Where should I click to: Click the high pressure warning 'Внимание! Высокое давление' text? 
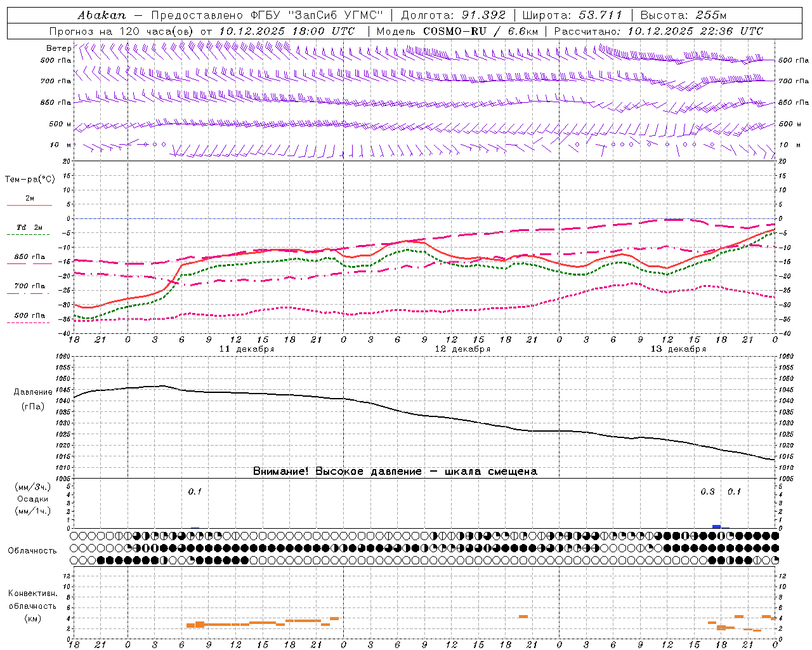(x=337, y=472)
